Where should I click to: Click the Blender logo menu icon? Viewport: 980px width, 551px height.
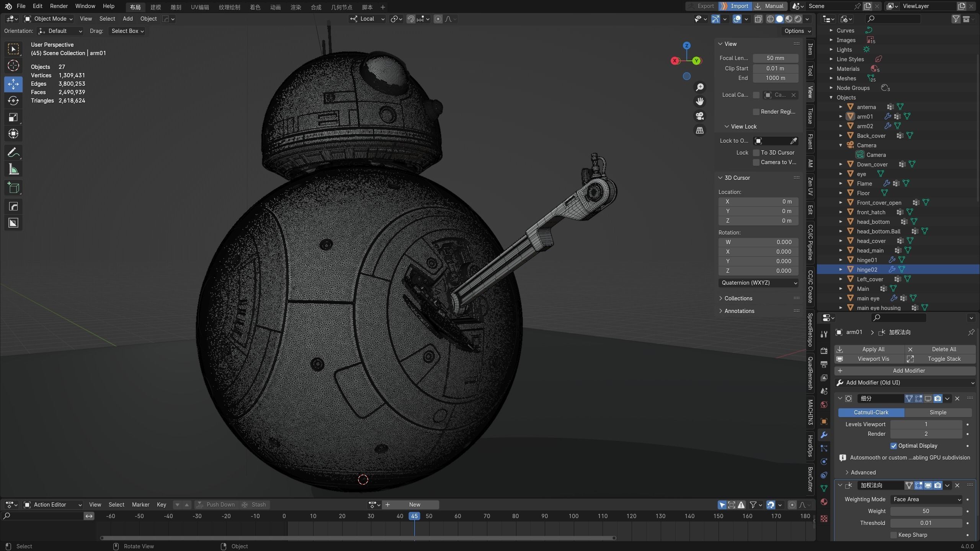[x=8, y=6]
